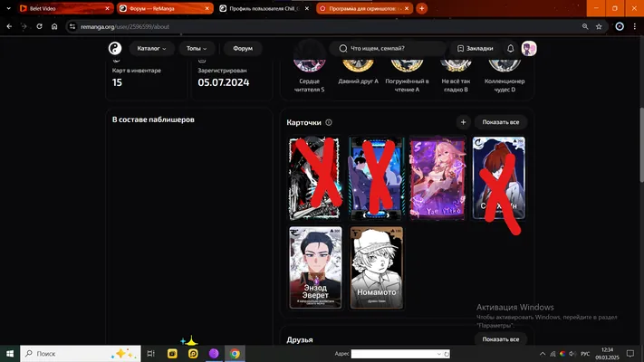644x362 pixels.
Task: Show all friends via Показать все
Action: tap(501, 339)
